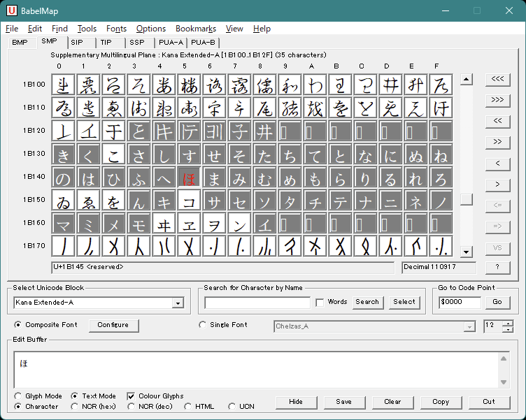
Task: Choose NCR (dec) output format
Action: [131, 407]
